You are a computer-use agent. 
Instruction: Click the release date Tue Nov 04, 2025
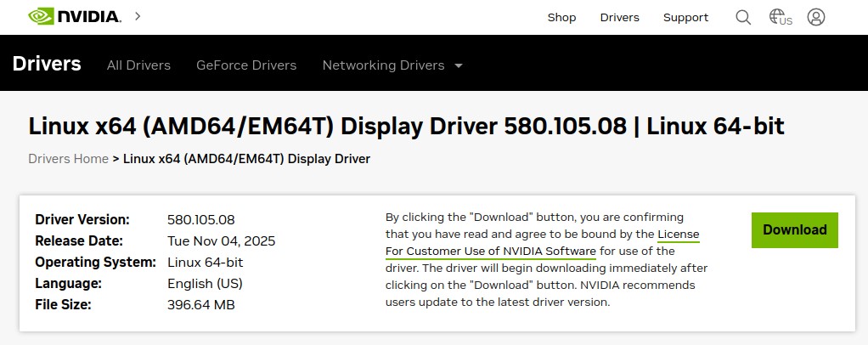(221, 240)
